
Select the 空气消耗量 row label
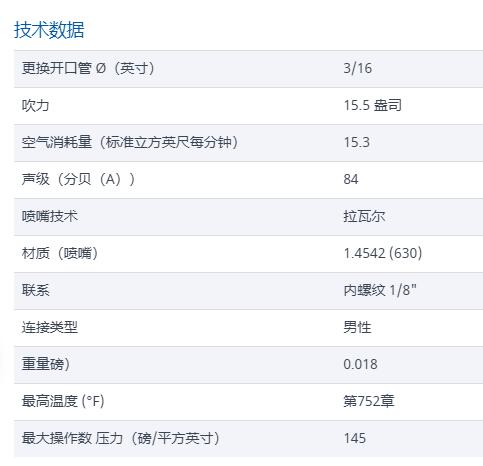(x=130, y=142)
